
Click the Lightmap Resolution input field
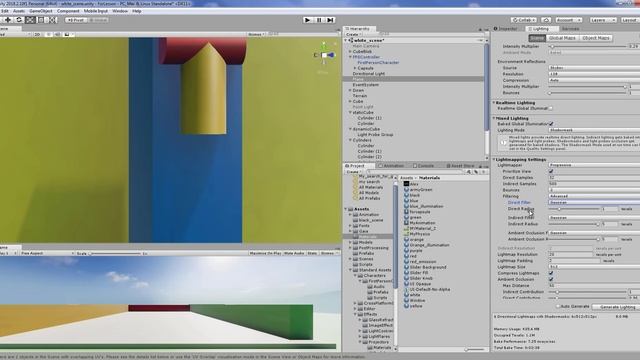tap(571, 255)
